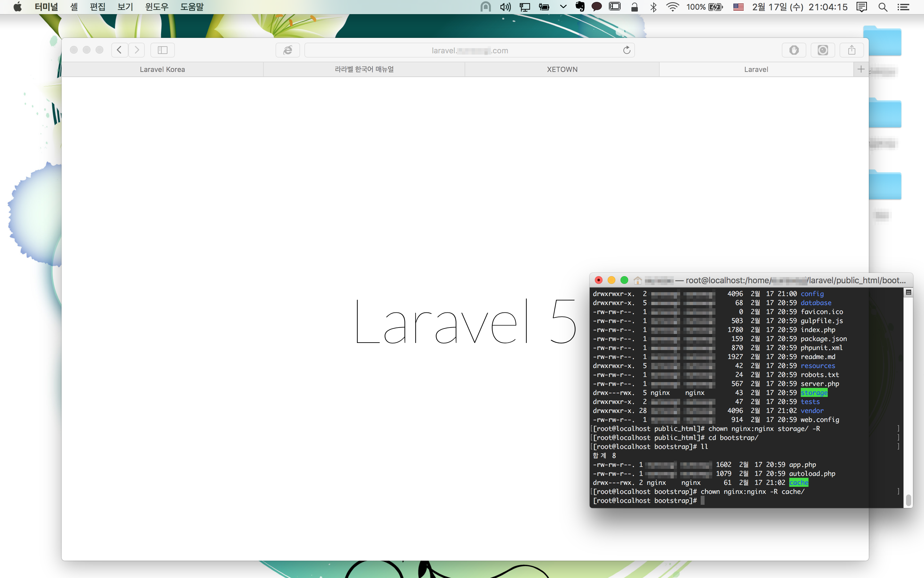Switch to the XETOWN tab
The image size is (924, 578).
[x=562, y=70]
